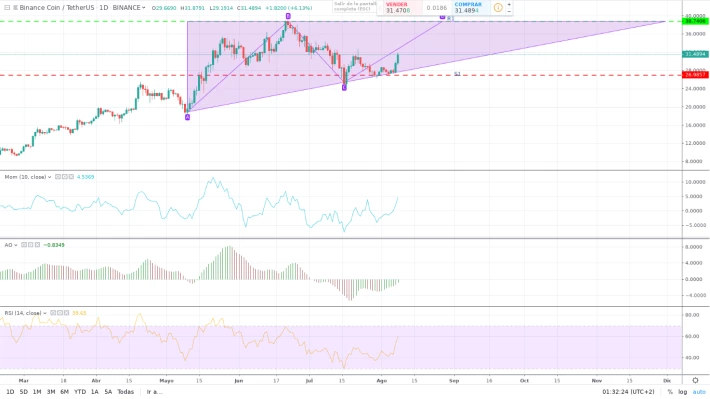This screenshot has height=399, width=710.
Task: Decrease order quantity with the minus icon
Action: click(509, 11)
